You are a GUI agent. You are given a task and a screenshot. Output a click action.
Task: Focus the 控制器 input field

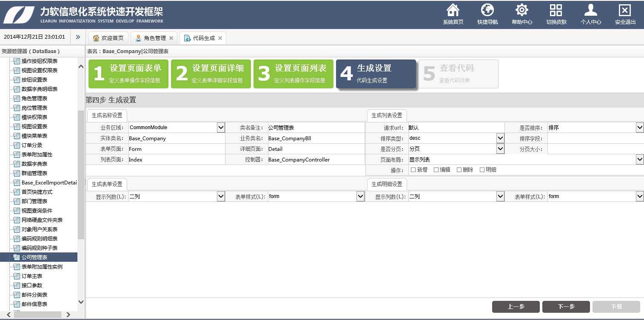pos(316,160)
